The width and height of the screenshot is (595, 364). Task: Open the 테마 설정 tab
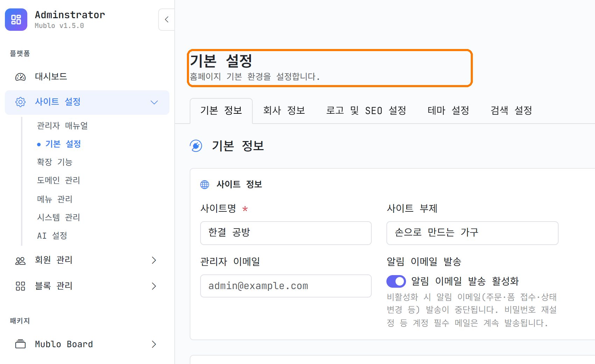[x=448, y=111]
